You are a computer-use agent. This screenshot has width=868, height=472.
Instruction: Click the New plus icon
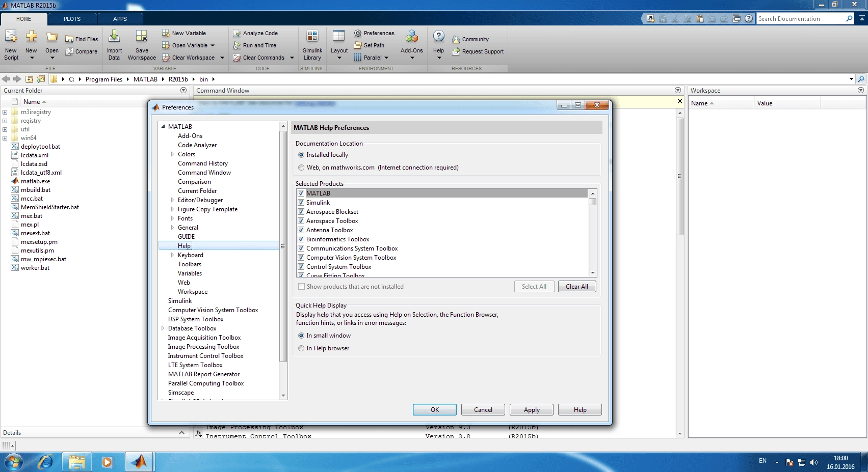(x=31, y=36)
